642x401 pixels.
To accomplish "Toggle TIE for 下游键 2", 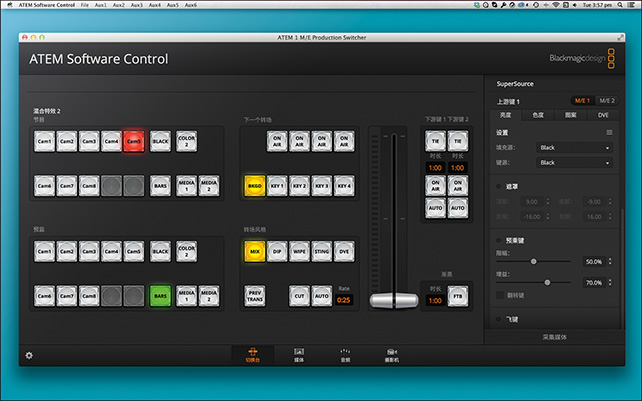I will coord(457,141).
